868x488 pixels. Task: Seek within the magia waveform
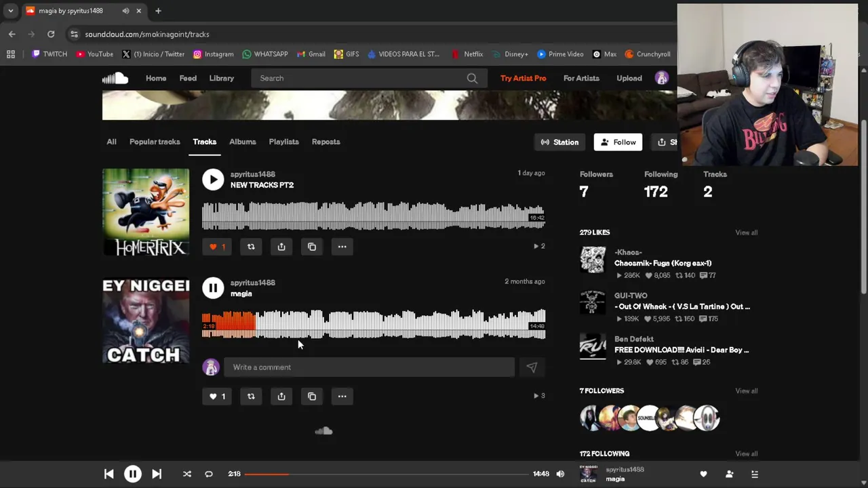click(374, 324)
